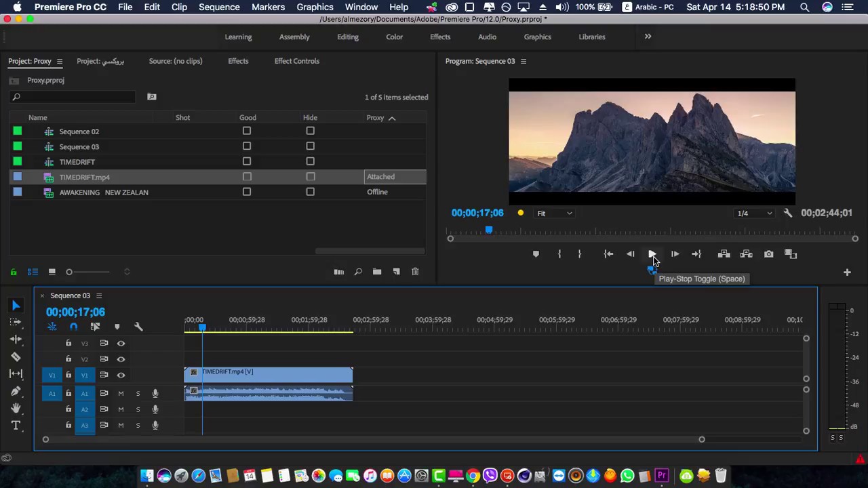The height and width of the screenshot is (488, 868).
Task: Select the Razor tool in the toolbar
Action: [16, 357]
